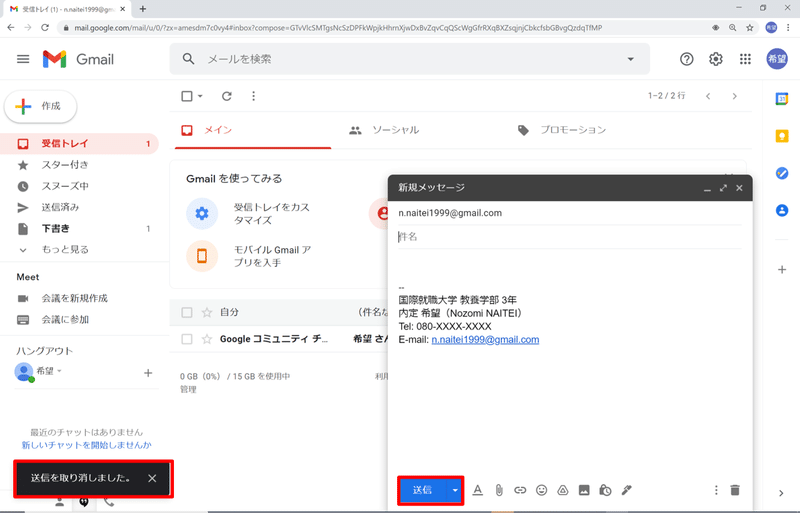The width and height of the screenshot is (800, 513).
Task: Click the search magnifier icon
Action: [188, 59]
